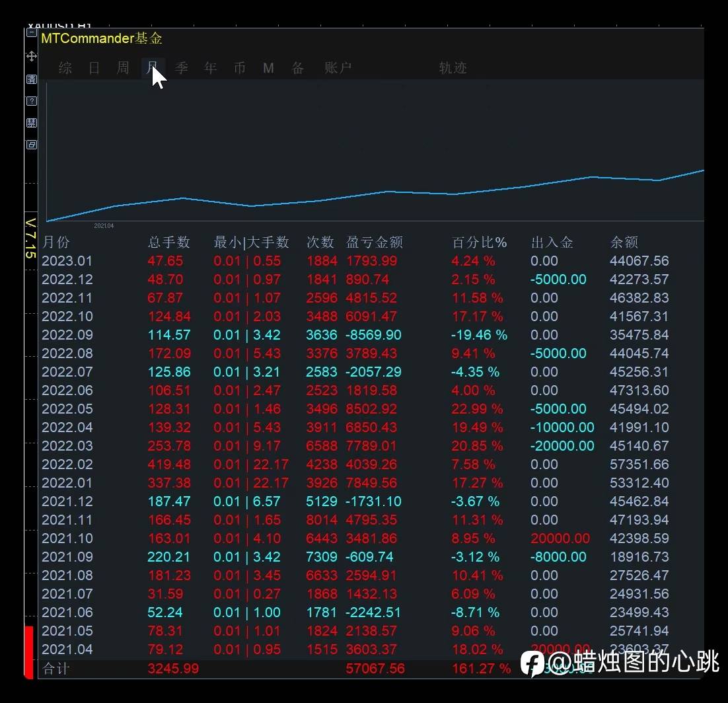Click total lots 419.48
The image size is (728, 703).
click(x=169, y=464)
